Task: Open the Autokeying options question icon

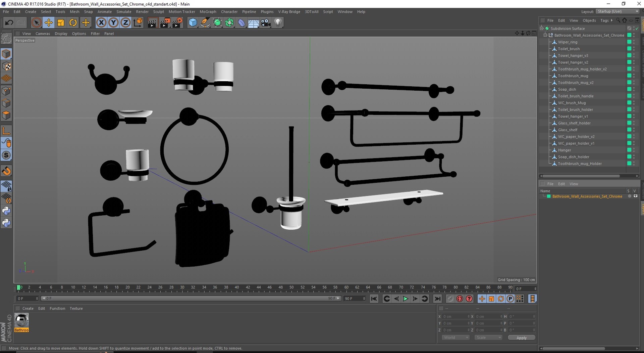Action: point(469,299)
